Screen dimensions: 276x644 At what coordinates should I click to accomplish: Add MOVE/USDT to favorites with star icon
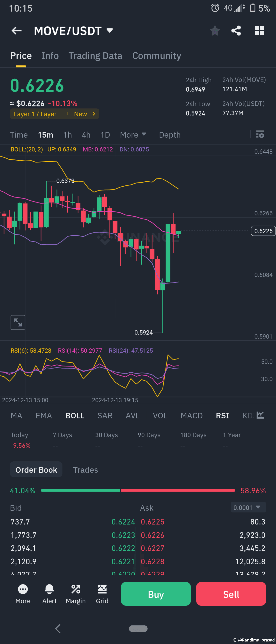(215, 31)
